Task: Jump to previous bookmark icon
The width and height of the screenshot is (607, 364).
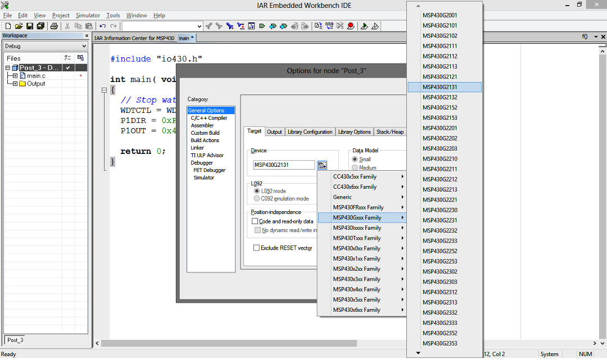Action: 273,26
